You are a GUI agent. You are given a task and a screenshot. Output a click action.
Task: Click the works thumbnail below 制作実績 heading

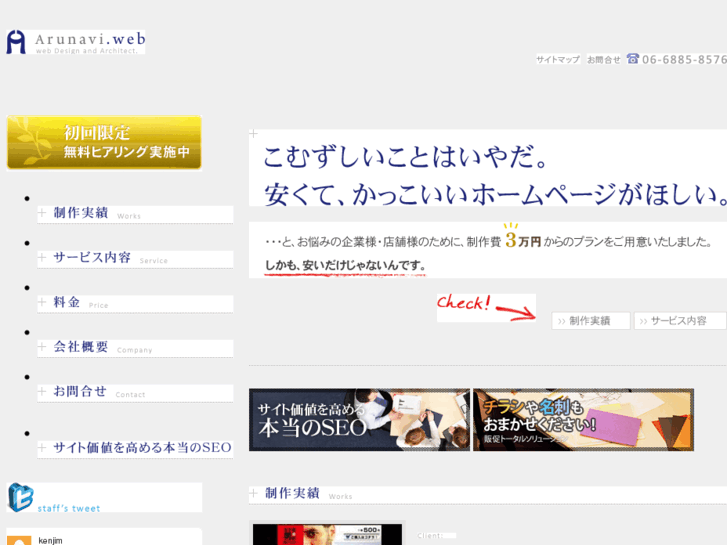pyautogui.click(x=327, y=534)
